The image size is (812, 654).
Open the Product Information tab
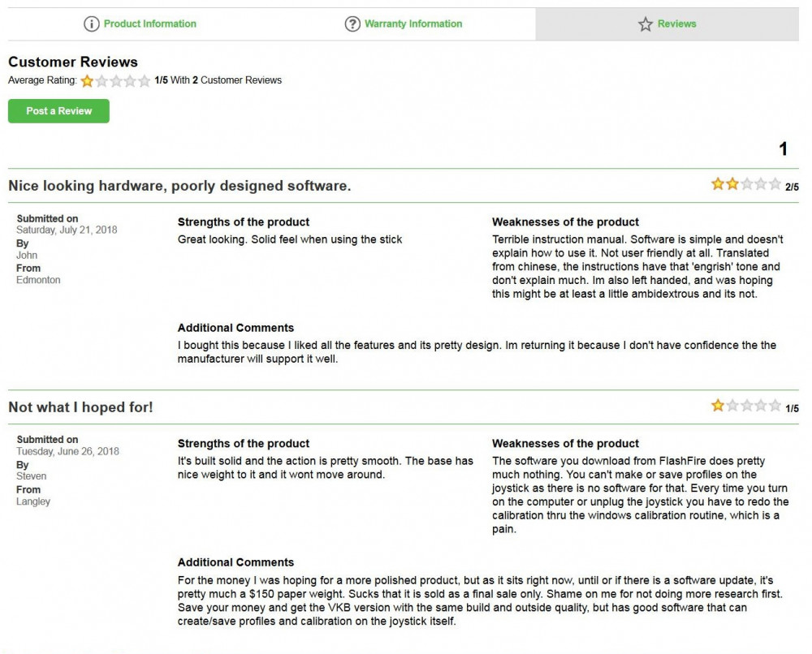(149, 24)
